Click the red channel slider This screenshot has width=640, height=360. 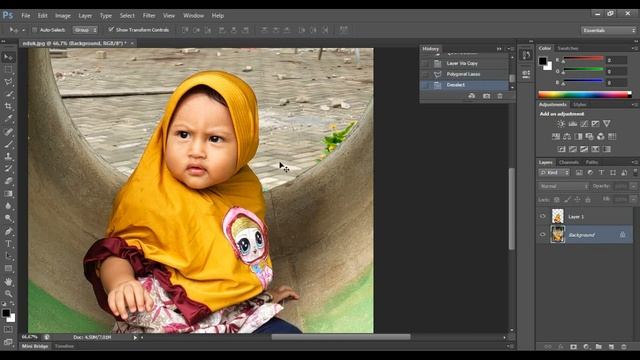(x=583, y=59)
